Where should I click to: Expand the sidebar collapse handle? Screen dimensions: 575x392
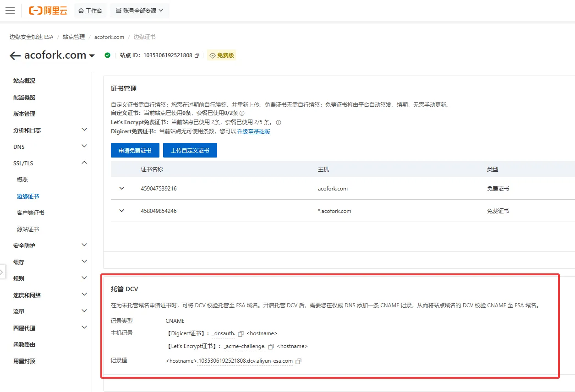(2, 272)
